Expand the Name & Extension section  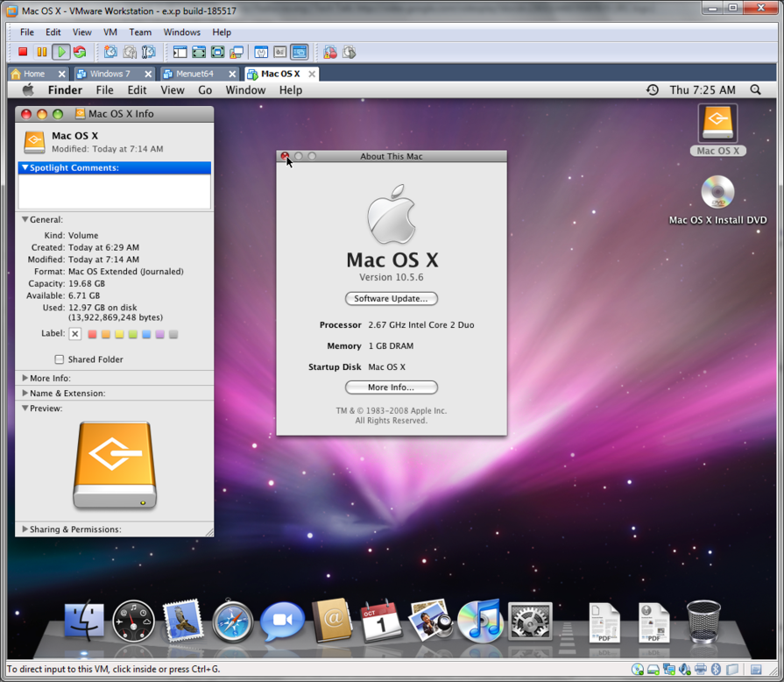coord(25,394)
